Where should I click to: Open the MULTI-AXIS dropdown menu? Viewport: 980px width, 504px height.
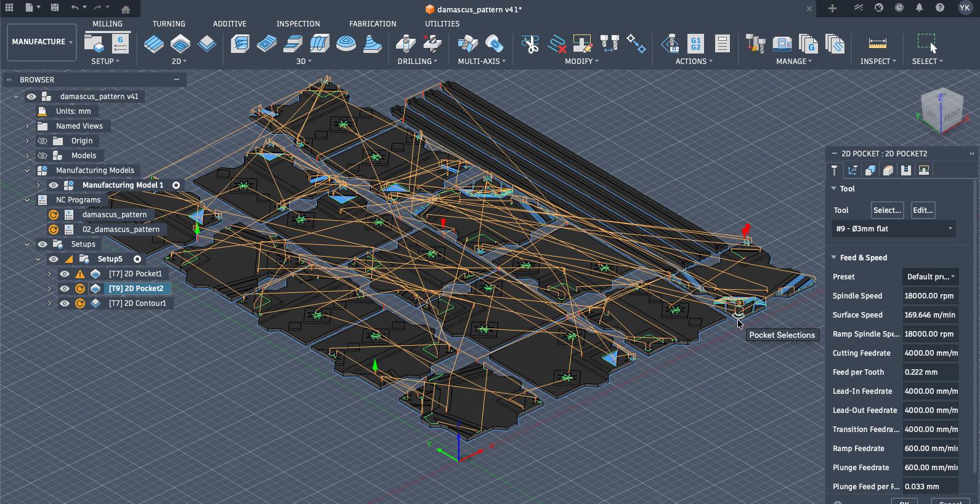coord(482,62)
